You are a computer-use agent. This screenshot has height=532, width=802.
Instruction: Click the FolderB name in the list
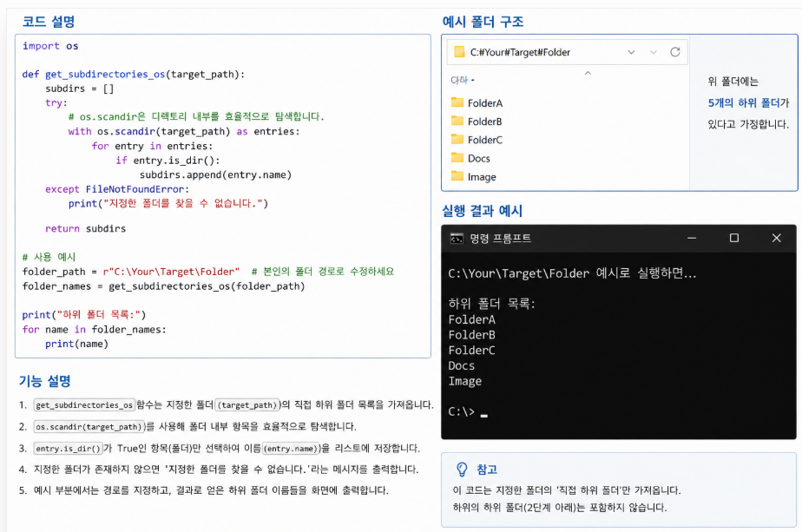(485, 122)
